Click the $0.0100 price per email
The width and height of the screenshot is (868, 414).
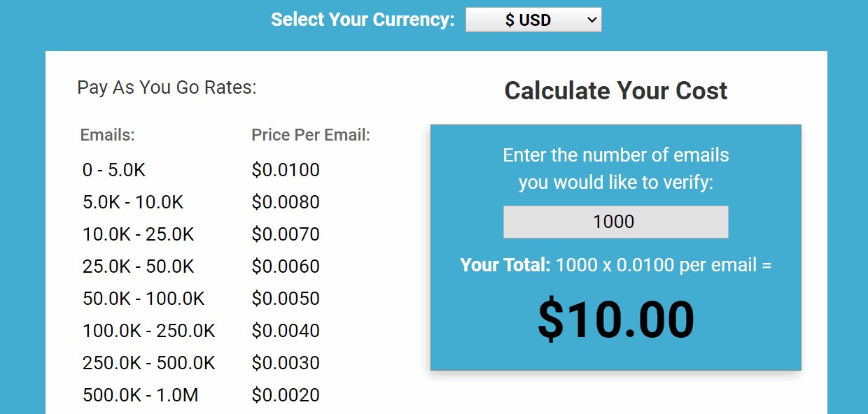pos(286,170)
